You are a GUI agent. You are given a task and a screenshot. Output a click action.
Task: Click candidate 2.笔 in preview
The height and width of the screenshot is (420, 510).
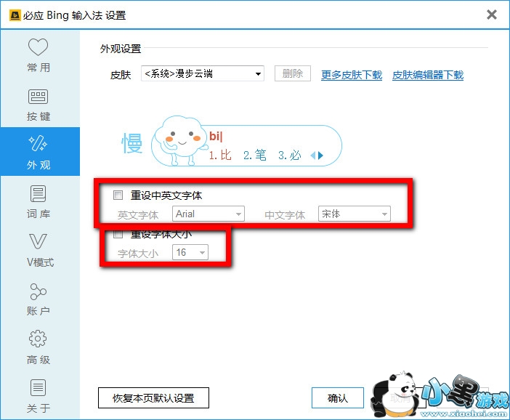(255, 156)
